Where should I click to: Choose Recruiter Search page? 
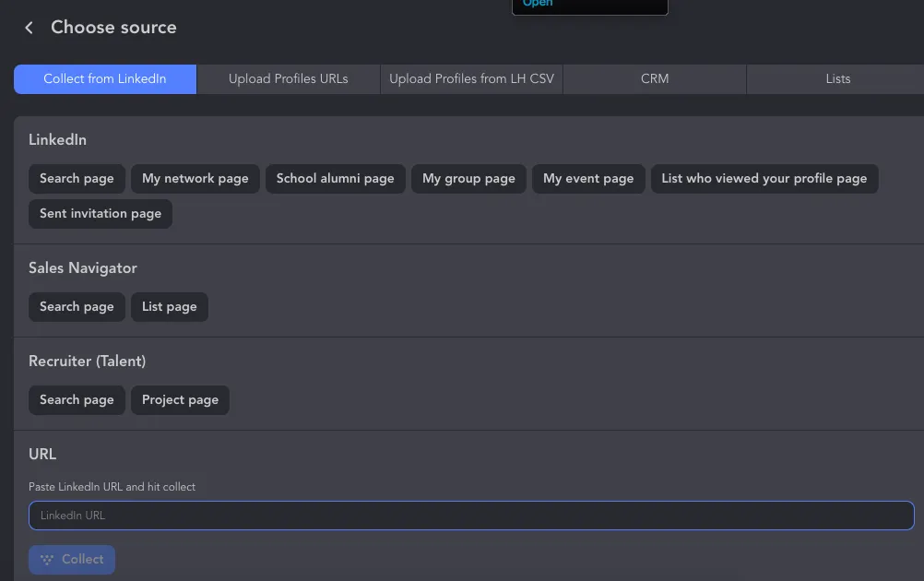pos(77,400)
